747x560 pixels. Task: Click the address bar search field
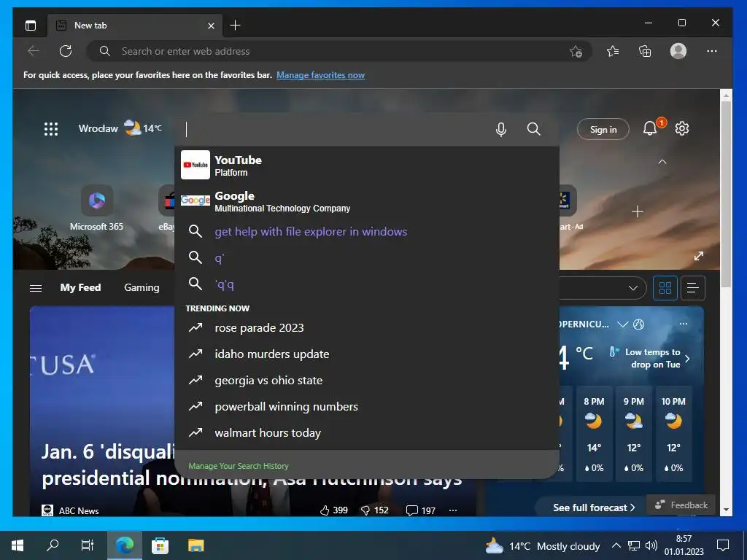(x=338, y=51)
